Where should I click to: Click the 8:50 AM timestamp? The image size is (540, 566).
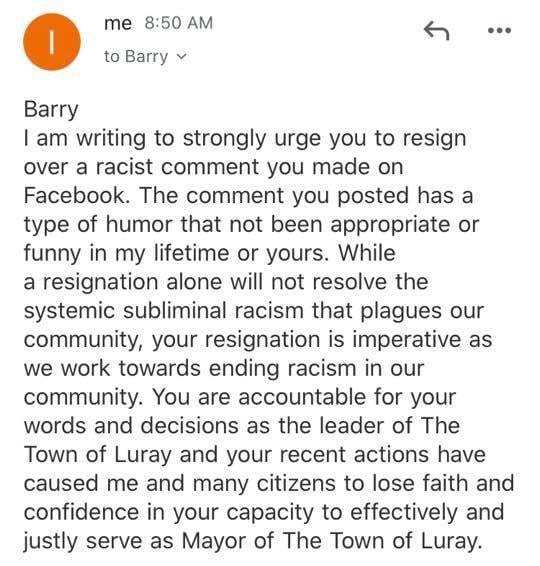pyautogui.click(x=179, y=23)
